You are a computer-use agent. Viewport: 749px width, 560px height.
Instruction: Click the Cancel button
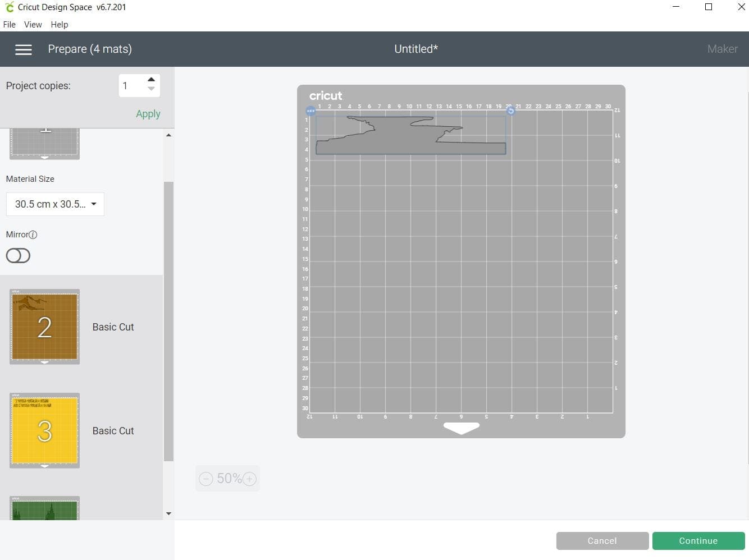(602, 541)
